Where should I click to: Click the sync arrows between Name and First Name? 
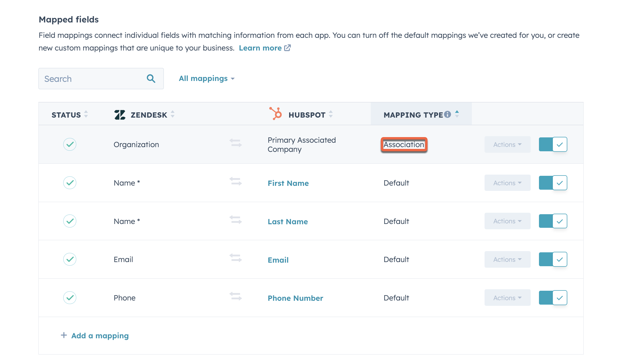pos(235,183)
